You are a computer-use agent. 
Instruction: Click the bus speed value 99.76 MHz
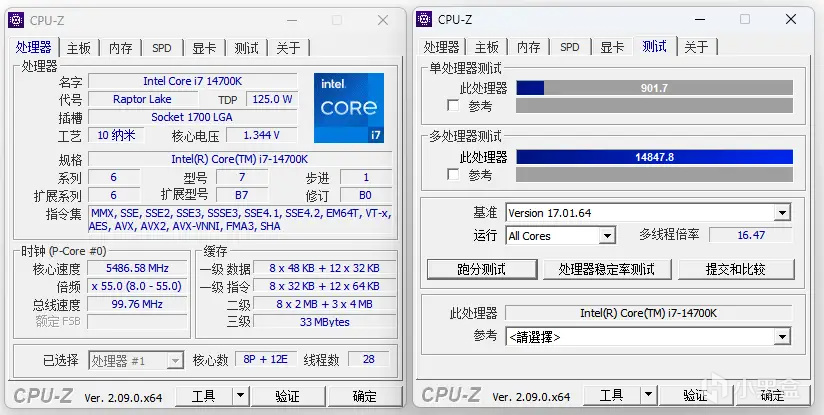coord(137,304)
